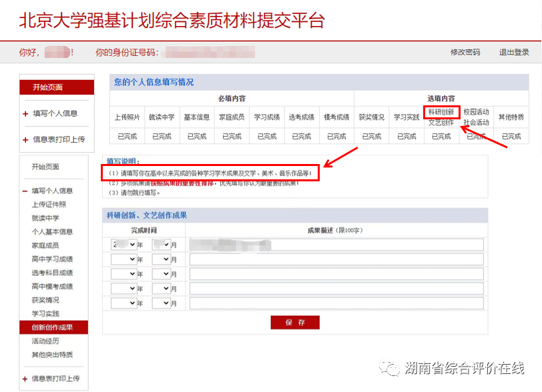Viewport: 542px width, 392px height.
Task: Click 校园活动 社会活动 table cell
Action: [477, 117]
